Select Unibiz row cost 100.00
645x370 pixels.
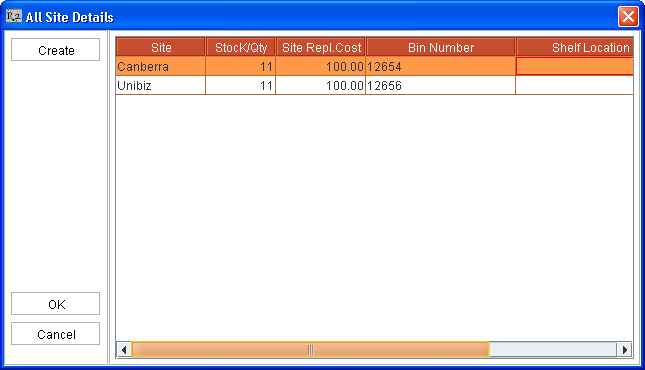coord(321,85)
